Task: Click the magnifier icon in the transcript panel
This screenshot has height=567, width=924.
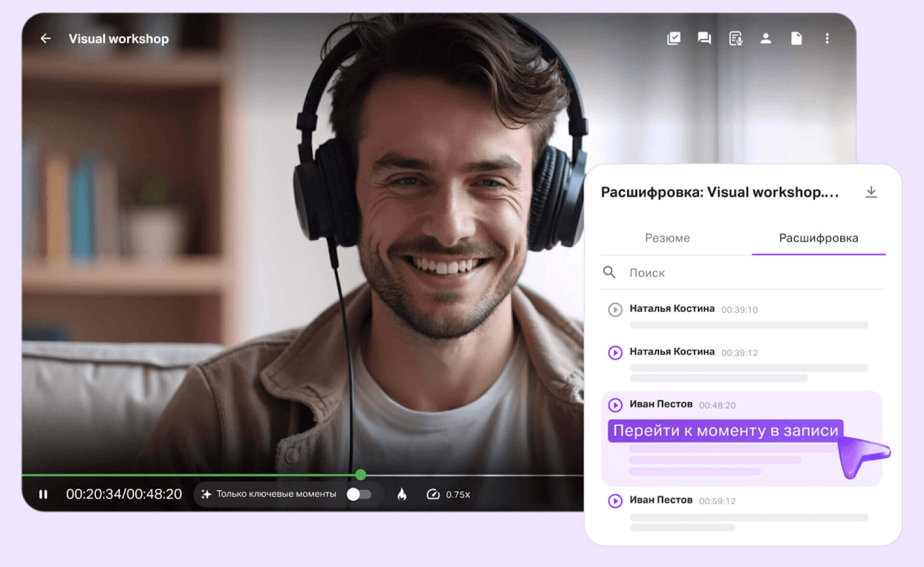Action: pos(609,272)
